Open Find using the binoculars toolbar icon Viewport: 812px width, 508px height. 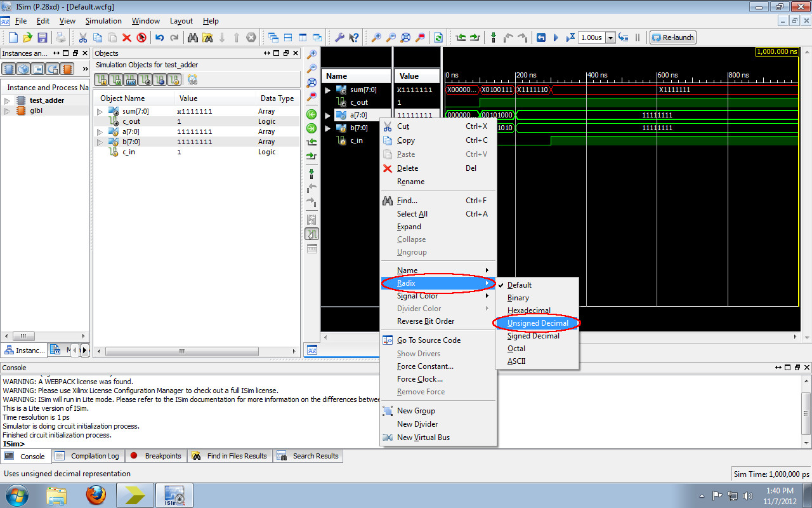coord(193,37)
